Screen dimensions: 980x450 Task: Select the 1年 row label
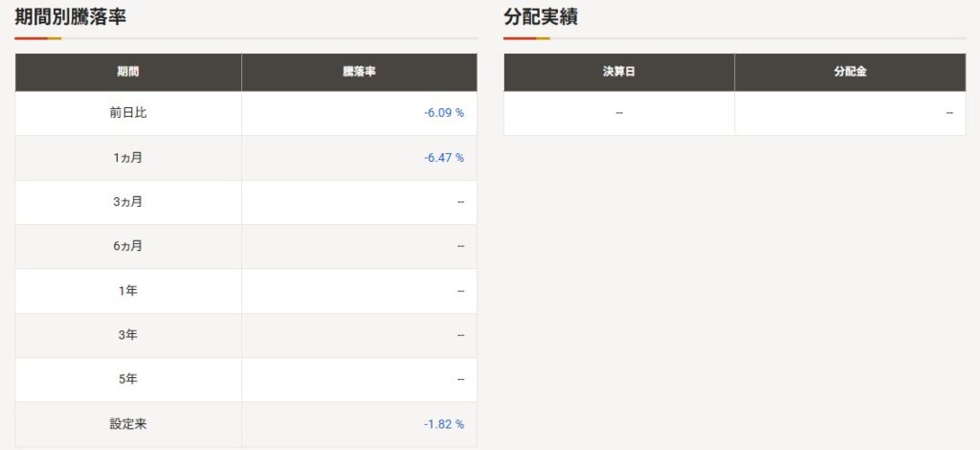tap(128, 290)
